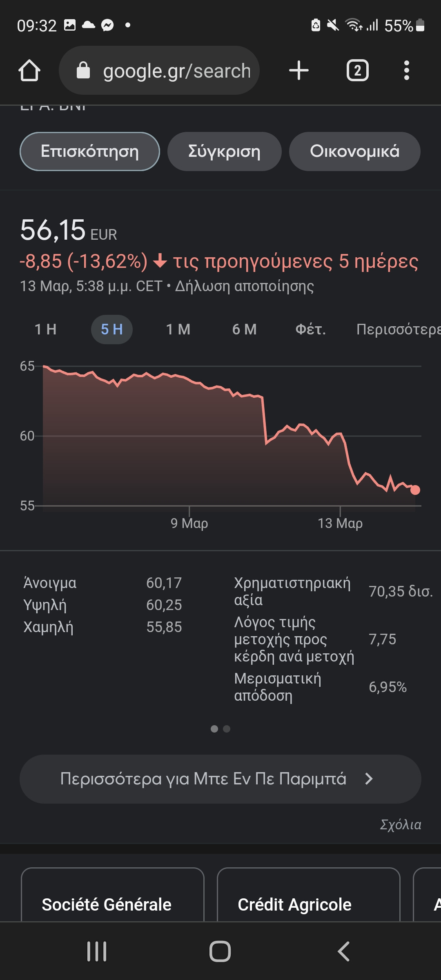Tap Android back navigation arrow
Image resolution: width=441 pixels, height=980 pixels.
(x=343, y=951)
